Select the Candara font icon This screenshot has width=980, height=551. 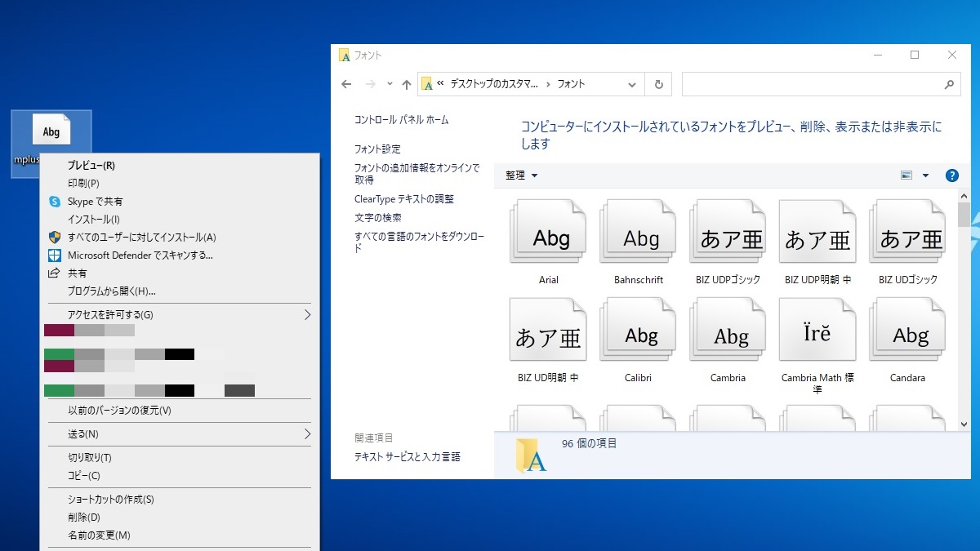point(908,332)
